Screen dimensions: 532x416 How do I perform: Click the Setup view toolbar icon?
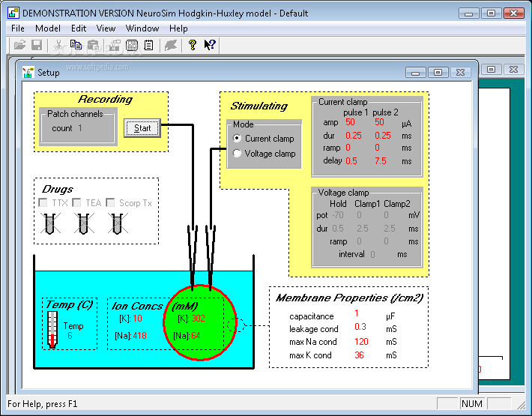(x=115, y=45)
